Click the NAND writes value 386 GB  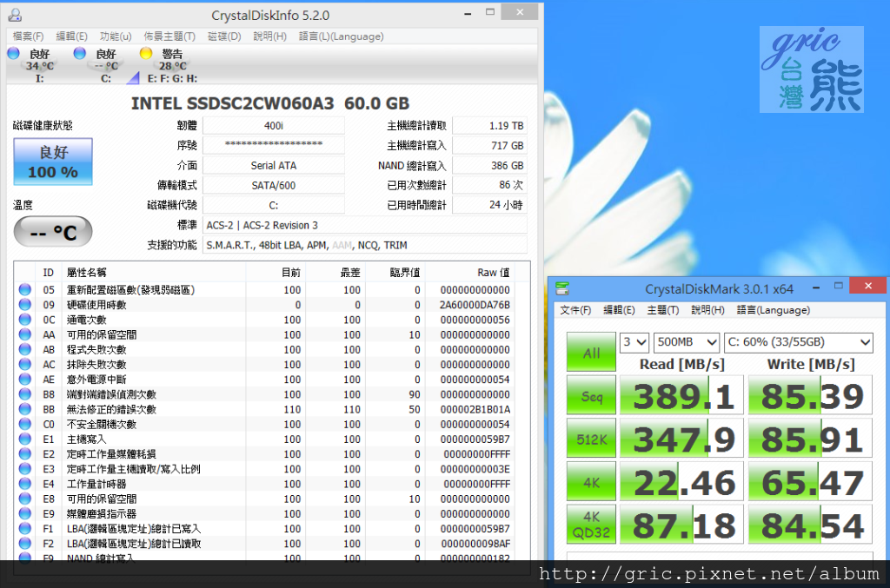[490, 166]
